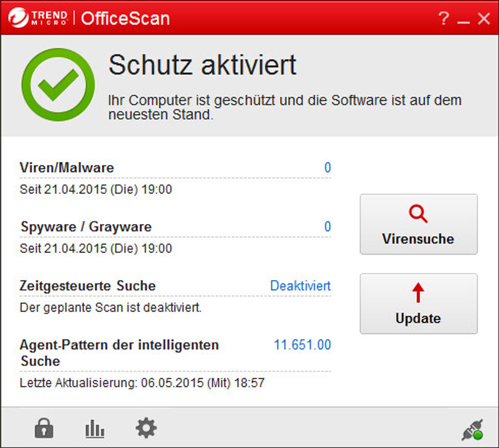
Task: Click the Trend Micro logo
Action: tap(38, 18)
